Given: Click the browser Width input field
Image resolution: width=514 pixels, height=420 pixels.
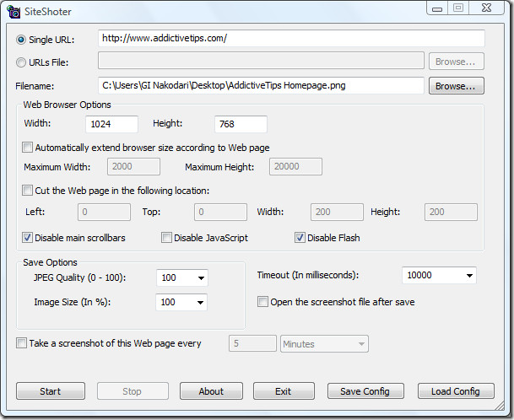Looking at the screenshot, I should pyautogui.click(x=111, y=124).
